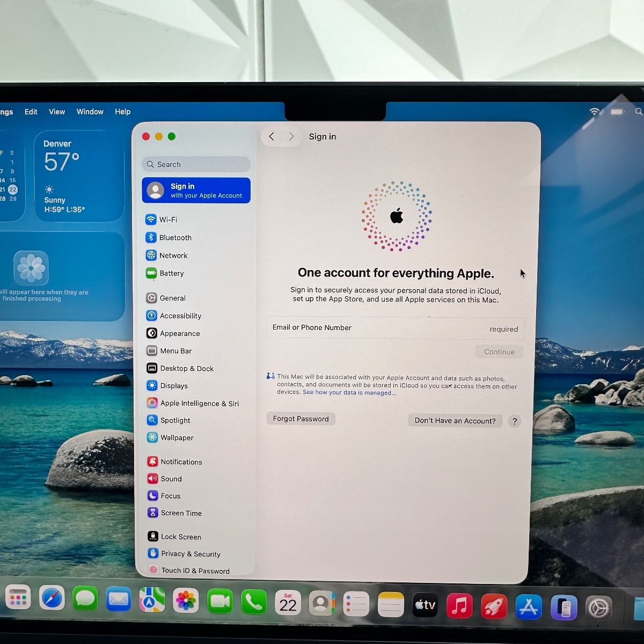Click Don't Have an Account button
Image resolution: width=644 pixels, height=644 pixels.
(455, 421)
